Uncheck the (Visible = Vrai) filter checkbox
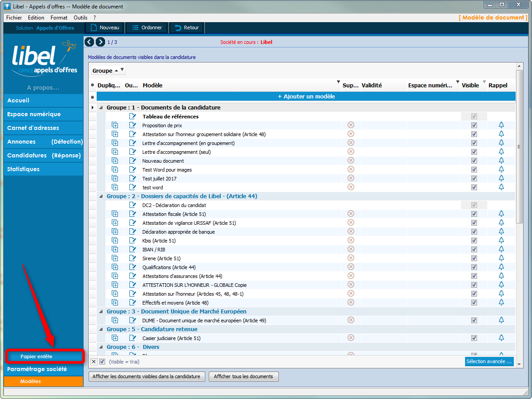532x399 pixels. (x=102, y=362)
